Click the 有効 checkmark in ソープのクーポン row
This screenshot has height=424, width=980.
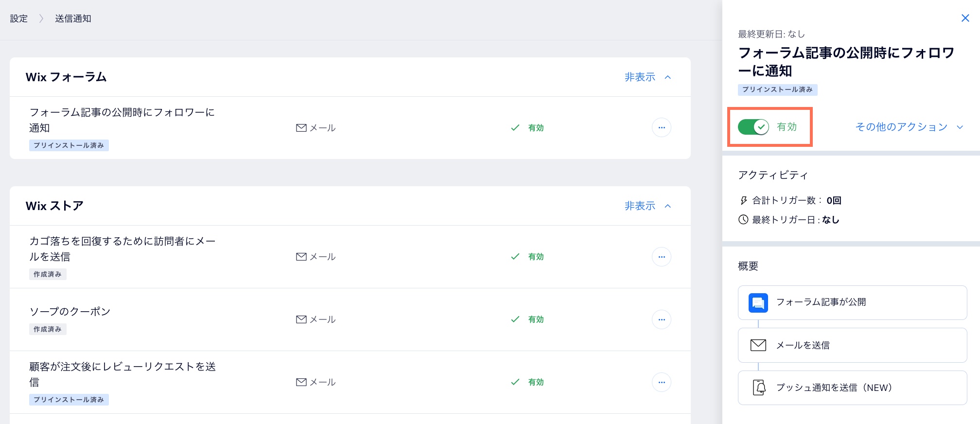pos(515,319)
